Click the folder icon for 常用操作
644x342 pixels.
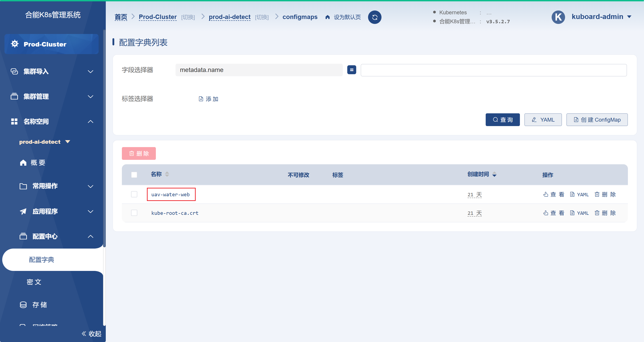coord(23,186)
